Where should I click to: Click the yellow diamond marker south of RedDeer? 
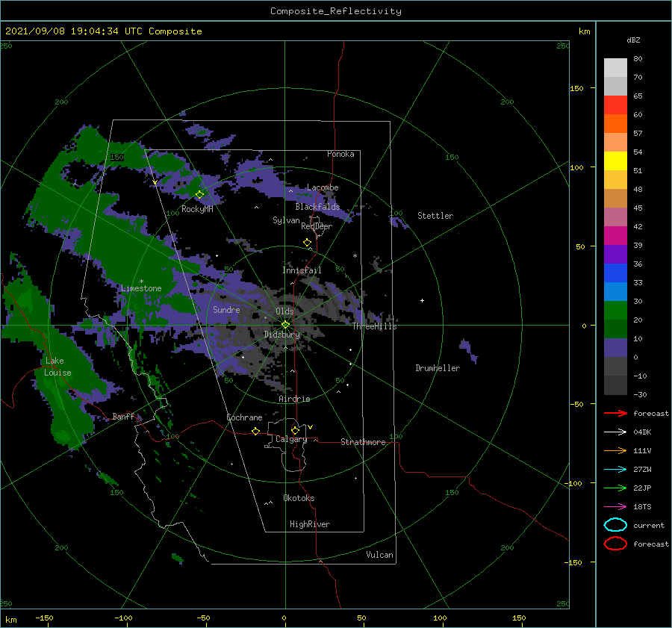click(308, 243)
